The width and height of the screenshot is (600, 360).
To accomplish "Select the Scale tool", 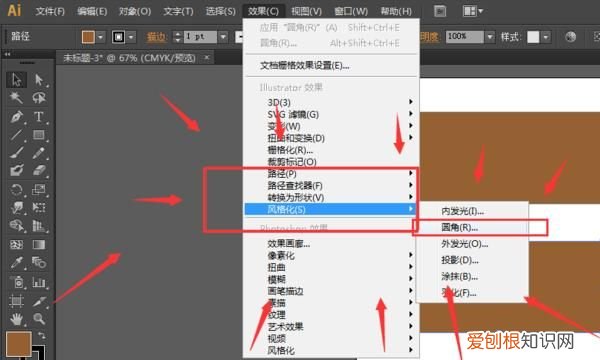I will click(x=39, y=189).
